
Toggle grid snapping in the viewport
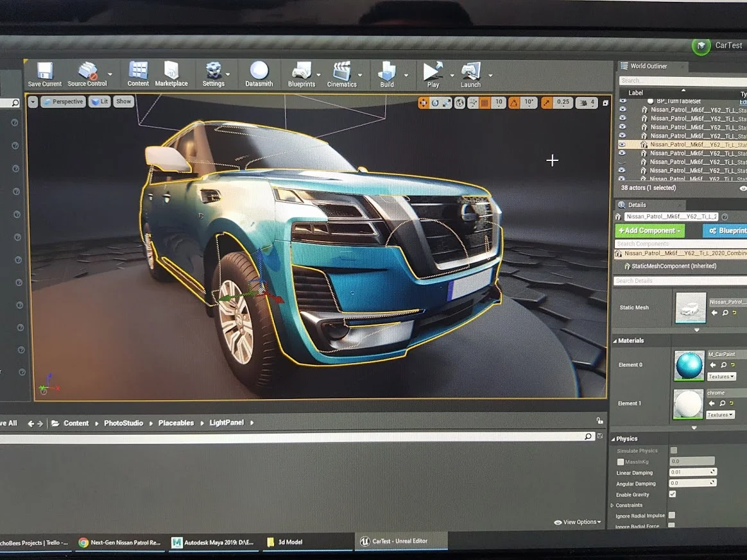pos(485,103)
